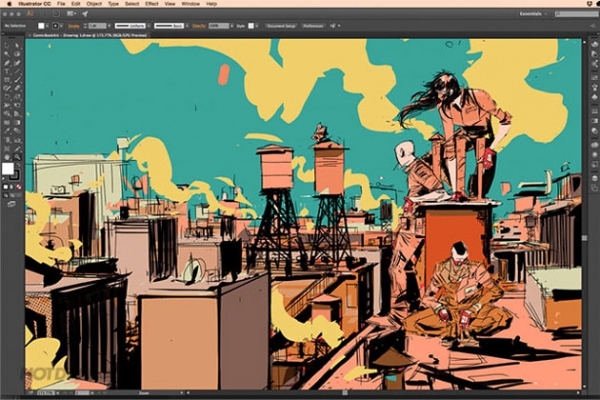Image resolution: width=600 pixels, height=400 pixels.
Task: Open the Object menu
Action: (x=94, y=4)
